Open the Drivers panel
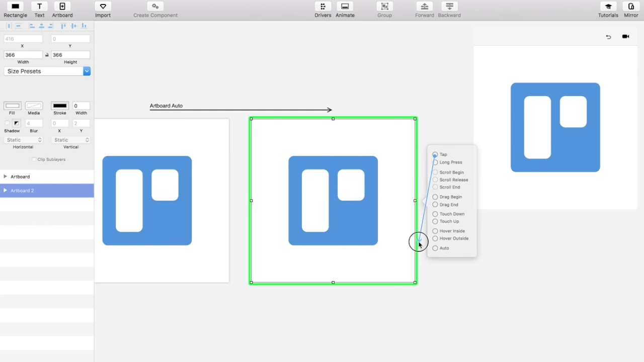 (x=323, y=10)
